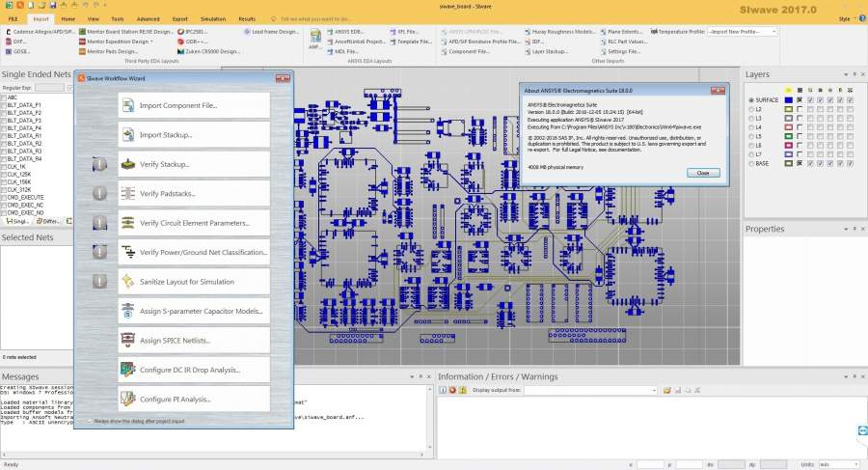Switch to the Simulation ribbon tab

tap(213, 19)
